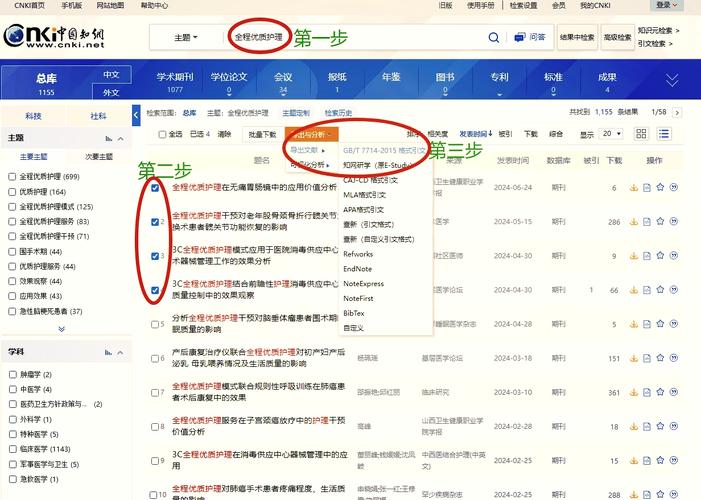The image size is (701, 500).
Task: Check result row 5 checkbox
Action: click(155, 324)
